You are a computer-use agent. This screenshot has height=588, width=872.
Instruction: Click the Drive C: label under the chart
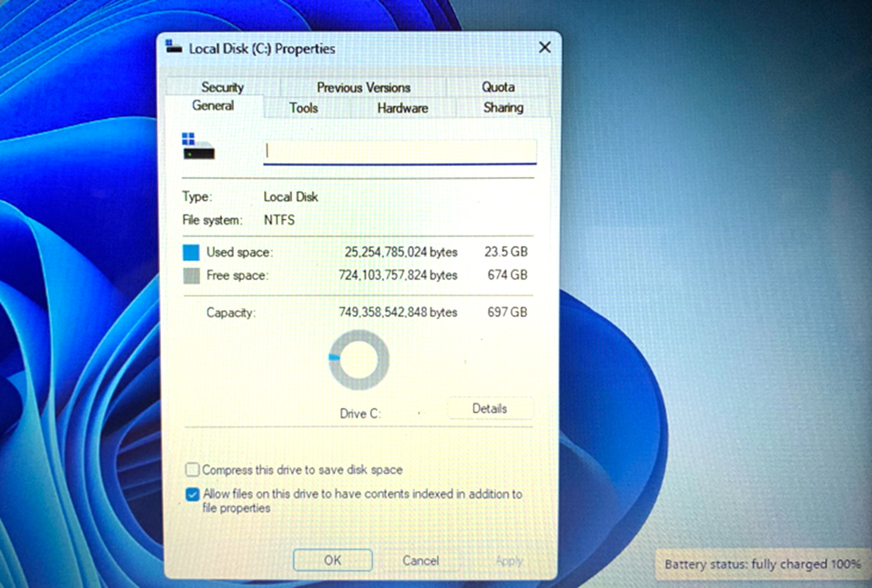click(x=360, y=414)
